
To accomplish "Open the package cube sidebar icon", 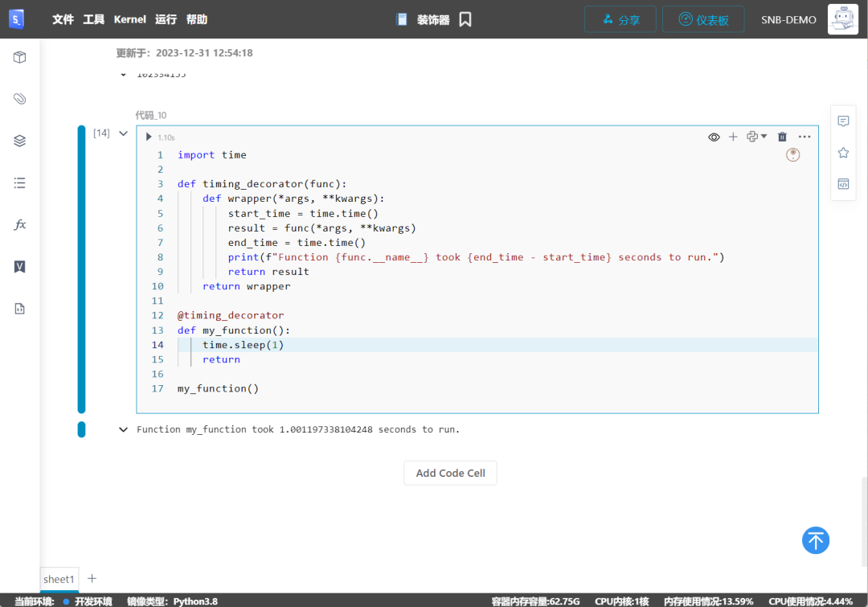I will coord(20,57).
